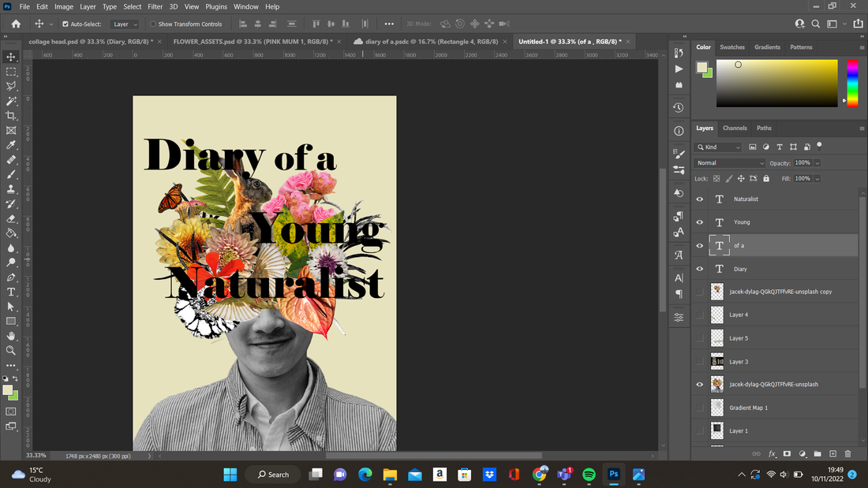Viewport: 868px width, 488px height.
Task: Add a layer style (fx)
Action: [772, 453]
